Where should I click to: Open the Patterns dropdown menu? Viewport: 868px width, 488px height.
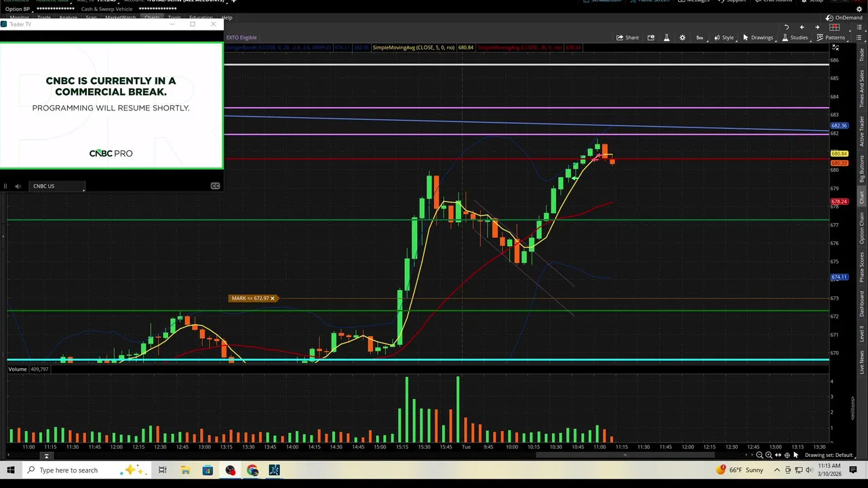pos(831,37)
